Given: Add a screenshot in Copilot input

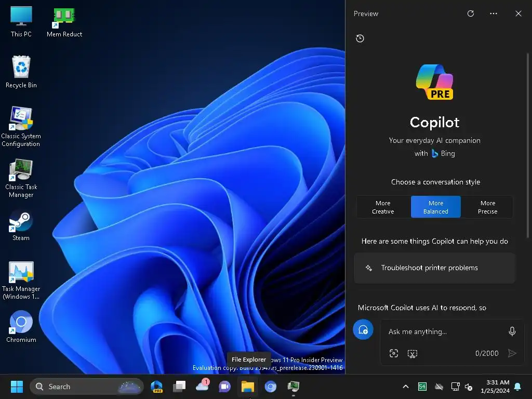Looking at the screenshot, I should click(x=412, y=353).
